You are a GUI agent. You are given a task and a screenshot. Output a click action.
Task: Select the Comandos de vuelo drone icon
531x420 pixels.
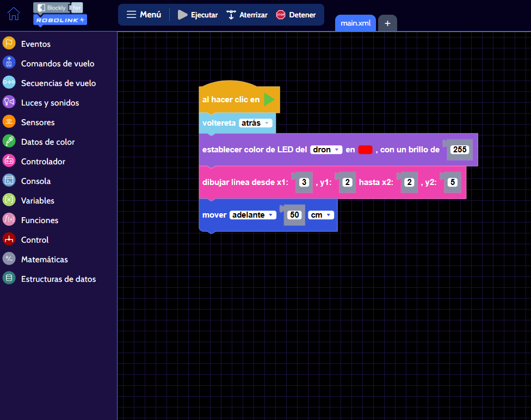point(9,63)
